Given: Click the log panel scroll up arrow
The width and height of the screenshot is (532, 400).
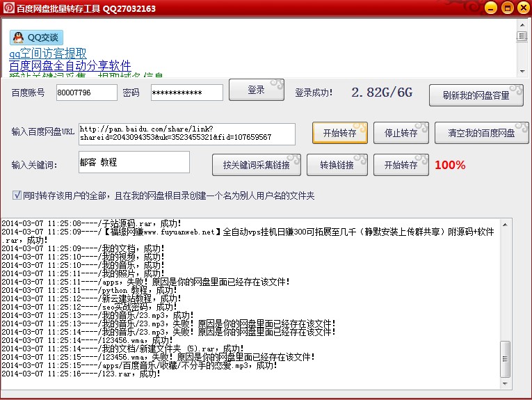Looking at the screenshot, I should point(505,225).
